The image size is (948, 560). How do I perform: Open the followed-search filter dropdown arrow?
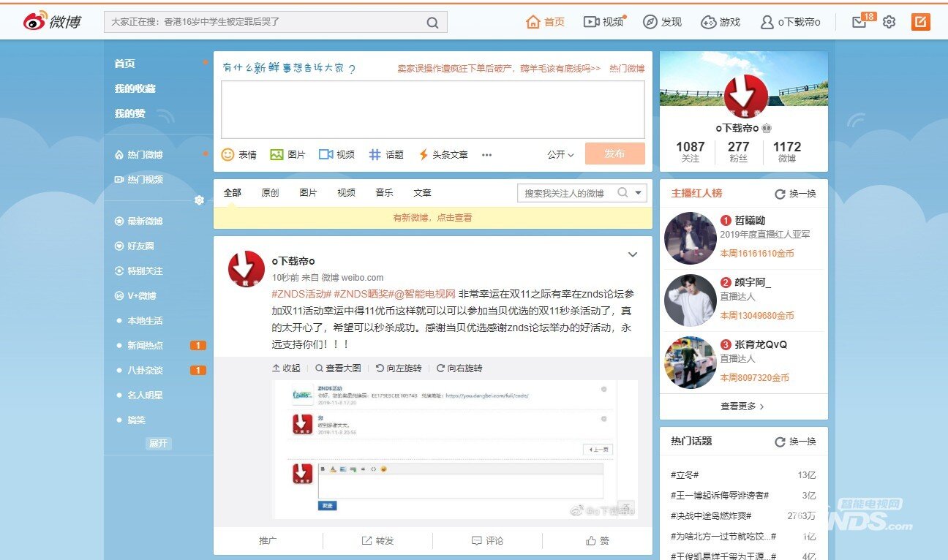[x=639, y=193]
